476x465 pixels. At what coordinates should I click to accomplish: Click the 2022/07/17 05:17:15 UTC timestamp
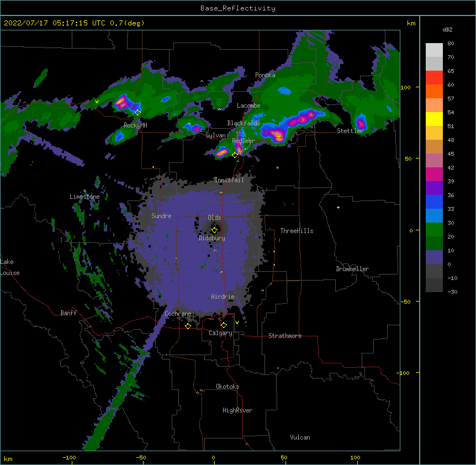55,23
